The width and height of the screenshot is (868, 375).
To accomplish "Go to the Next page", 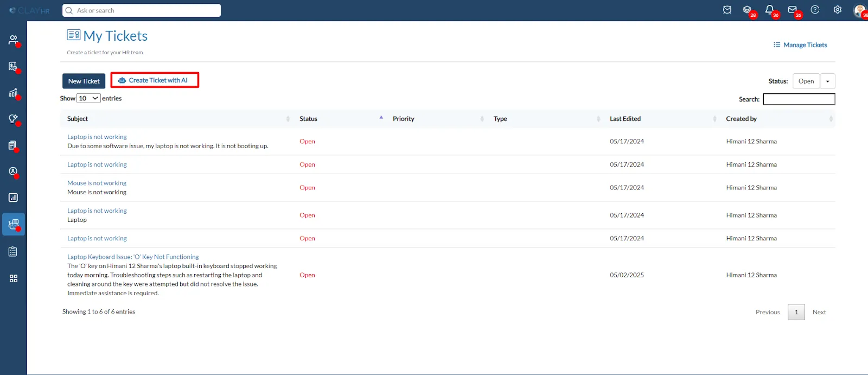I will point(819,312).
